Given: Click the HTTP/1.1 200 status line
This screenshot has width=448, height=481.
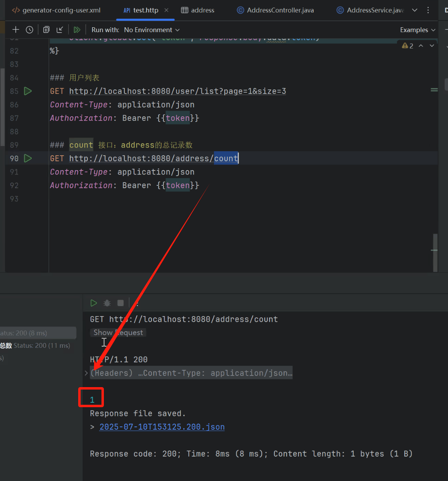Looking at the screenshot, I should click(x=119, y=359).
